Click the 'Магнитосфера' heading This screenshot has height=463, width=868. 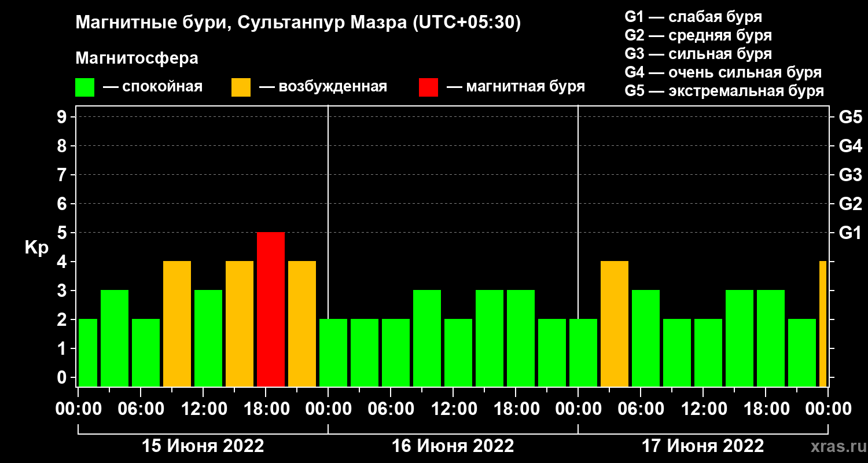click(137, 58)
